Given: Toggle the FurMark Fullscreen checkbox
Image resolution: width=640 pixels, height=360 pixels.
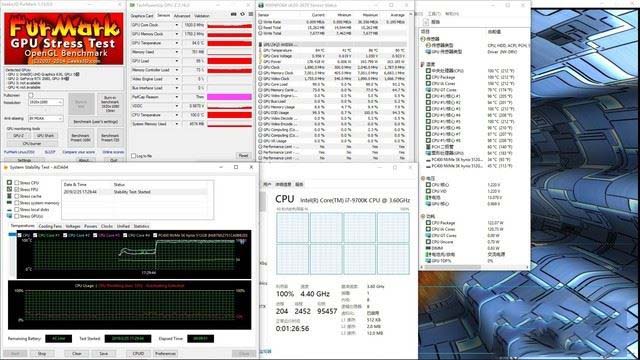Looking at the screenshot, I should (31, 95).
